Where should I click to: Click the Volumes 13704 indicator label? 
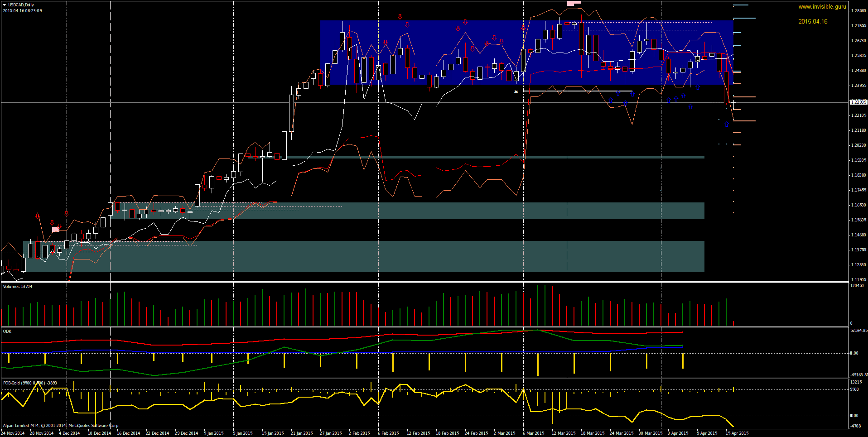(18, 287)
